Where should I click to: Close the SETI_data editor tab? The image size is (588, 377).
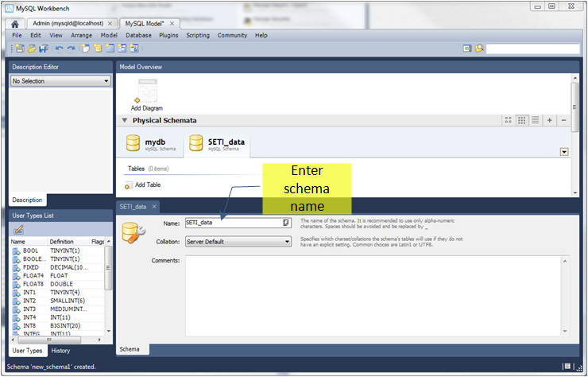pyautogui.click(x=154, y=207)
